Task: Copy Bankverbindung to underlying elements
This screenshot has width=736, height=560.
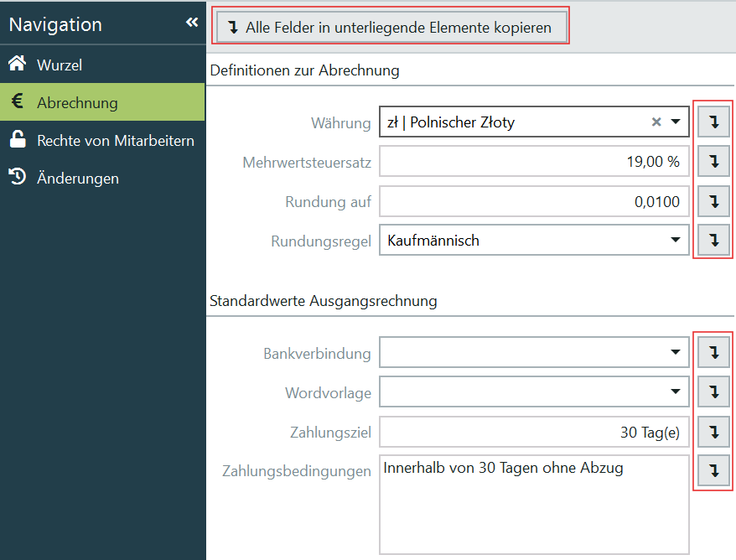Action: pyautogui.click(x=713, y=353)
